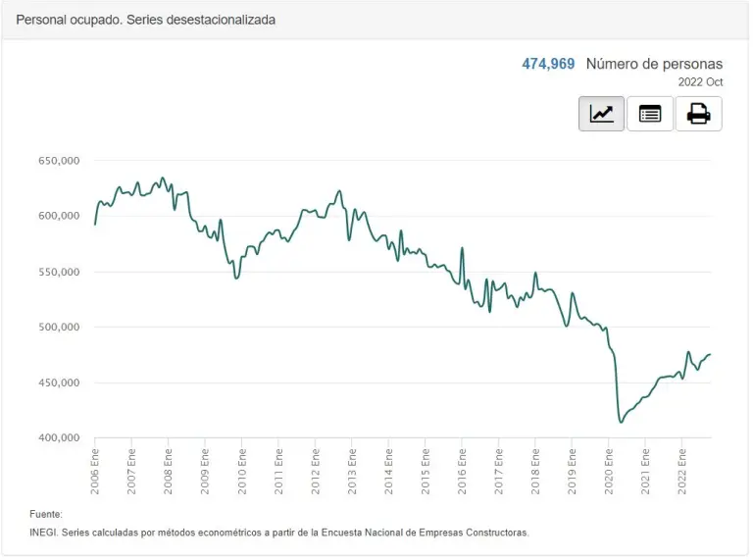Click the 'Número de personas' unit label
The width and height of the screenshot is (753, 560).
point(654,64)
